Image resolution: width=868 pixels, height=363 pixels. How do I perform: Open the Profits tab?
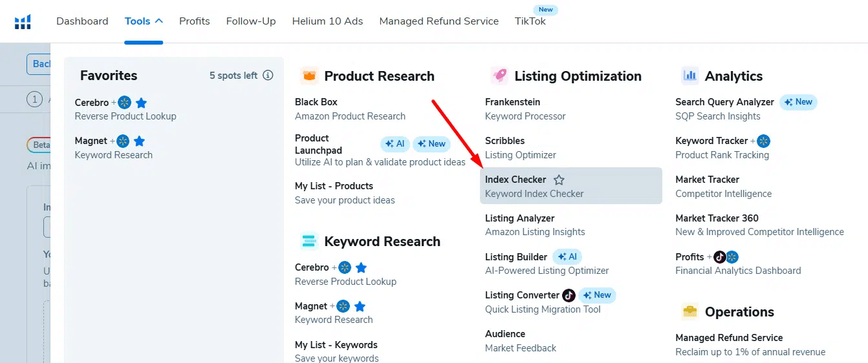(195, 21)
